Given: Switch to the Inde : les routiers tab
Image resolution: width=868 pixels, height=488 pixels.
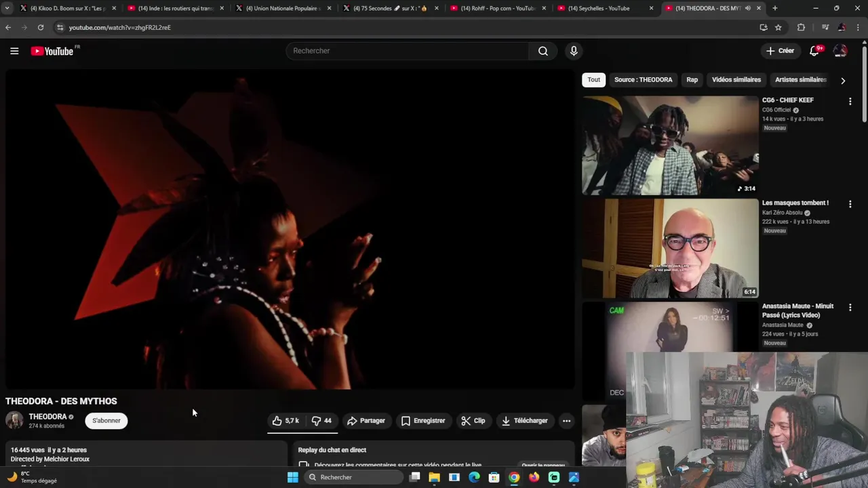Looking at the screenshot, I should [x=175, y=8].
